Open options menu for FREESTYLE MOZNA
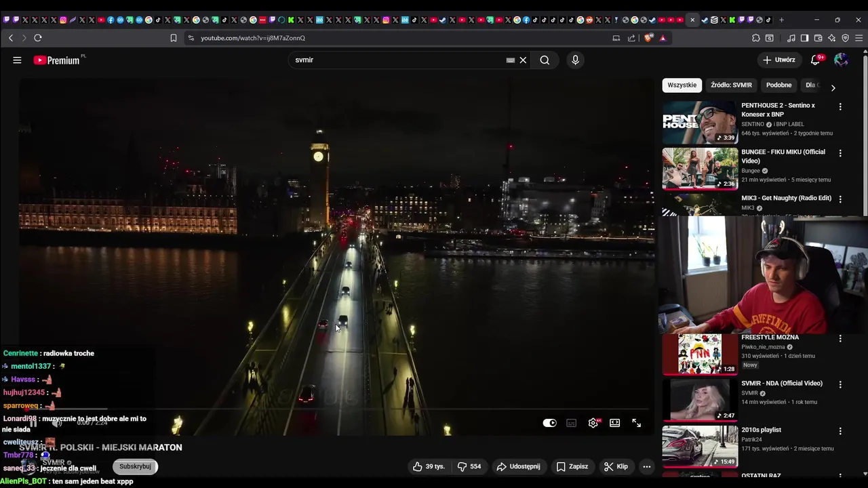868x488 pixels. pyautogui.click(x=840, y=338)
